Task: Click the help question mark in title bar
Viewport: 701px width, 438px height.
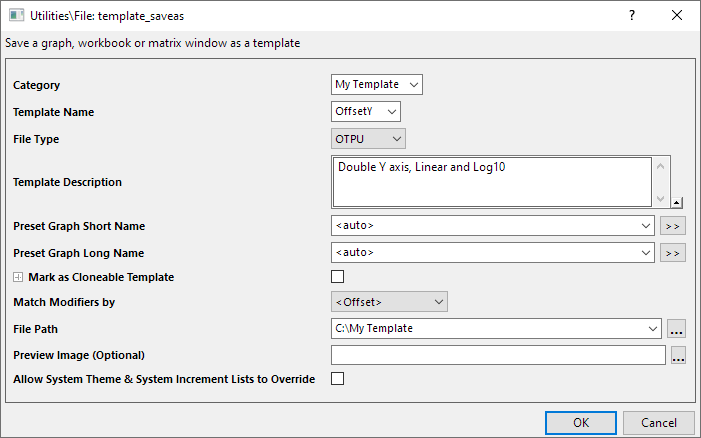Action: pyautogui.click(x=631, y=15)
